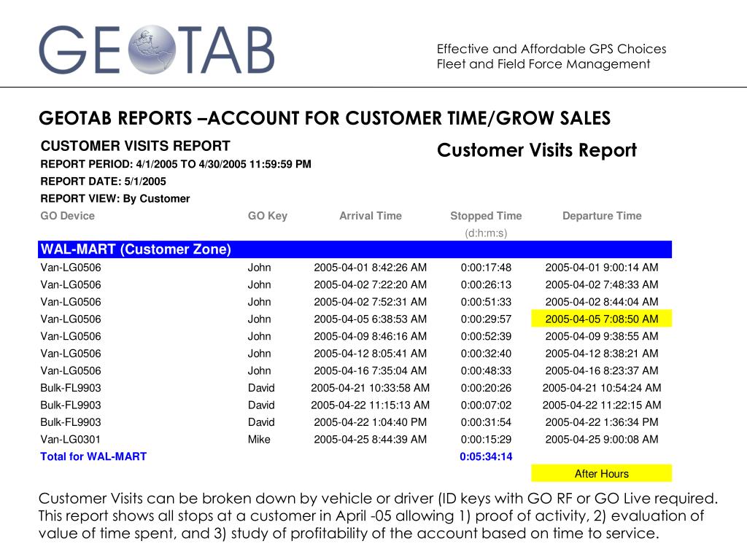Screen dimensions: 747x560
Task: Click arrival time 2005-04-02 7:22:20 AM
Action: coord(370,284)
